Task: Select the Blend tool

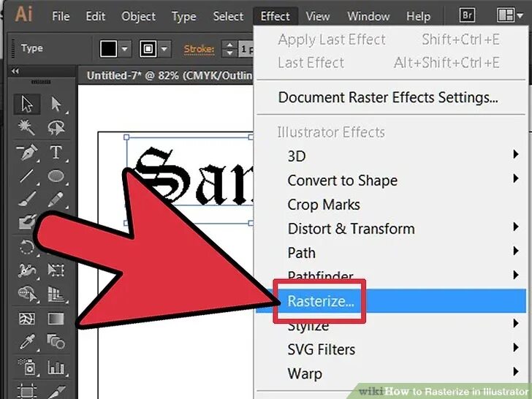Action: 56,342
